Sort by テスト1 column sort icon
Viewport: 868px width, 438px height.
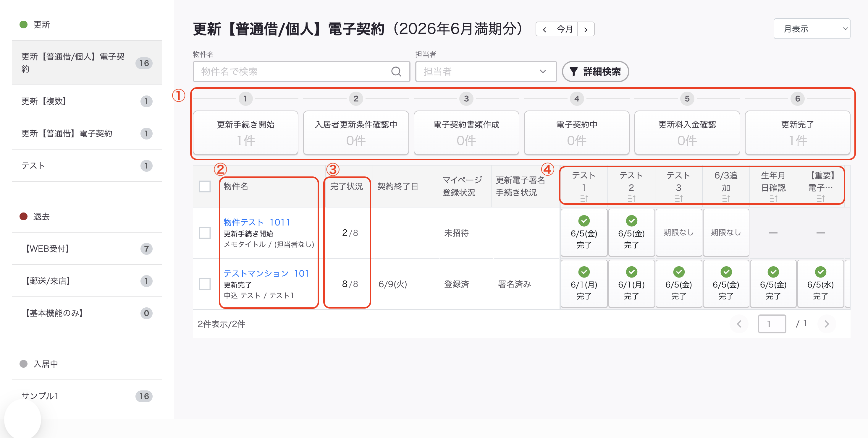point(584,199)
